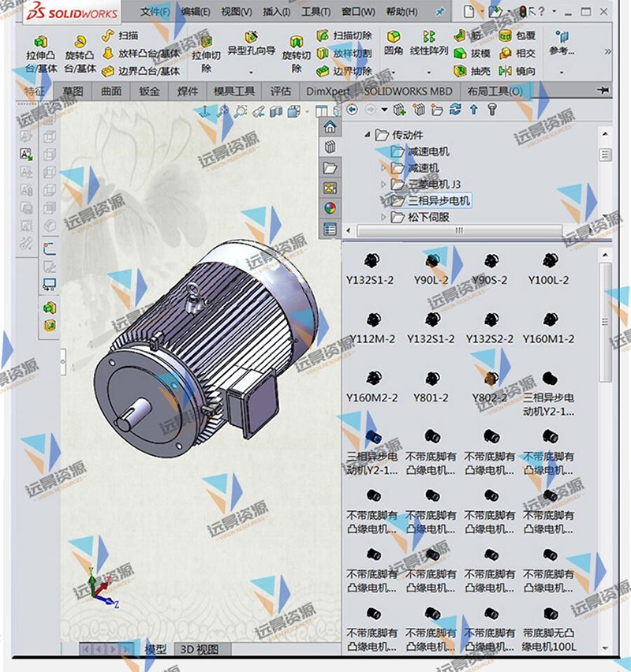This screenshot has width=631, height=672.
Task: Switch to the 3D 视图 bottom tab
Action: click(x=200, y=649)
